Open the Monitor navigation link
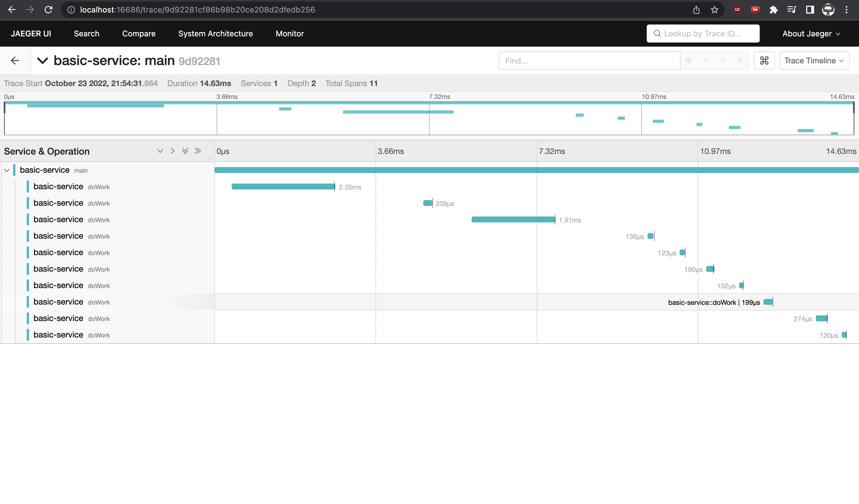Image resolution: width=859 pixels, height=504 pixels. pyautogui.click(x=289, y=34)
